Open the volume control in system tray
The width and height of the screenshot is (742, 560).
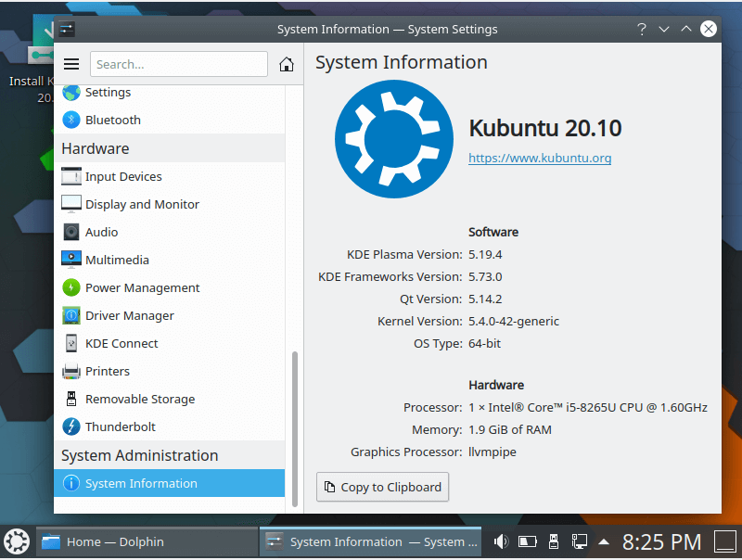pyautogui.click(x=501, y=541)
